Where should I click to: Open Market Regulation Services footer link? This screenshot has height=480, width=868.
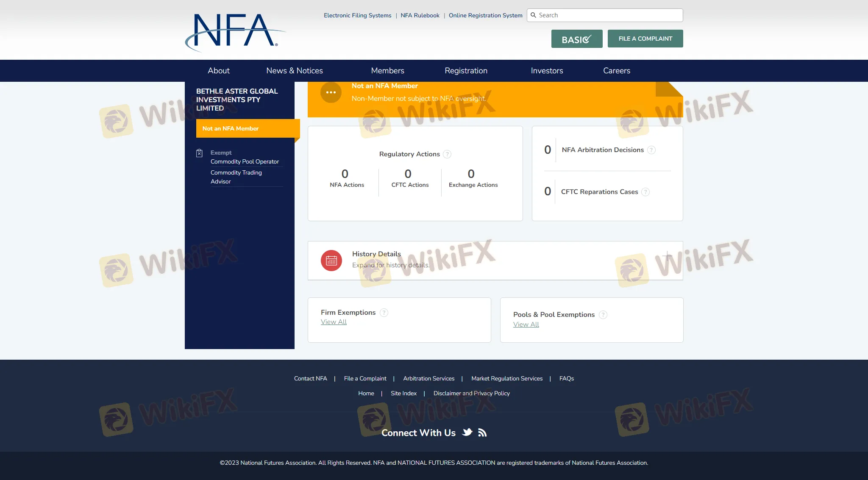click(507, 378)
